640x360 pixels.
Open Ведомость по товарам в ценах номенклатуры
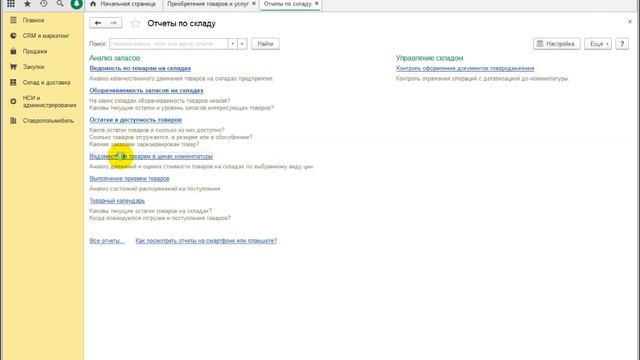click(x=151, y=156)
